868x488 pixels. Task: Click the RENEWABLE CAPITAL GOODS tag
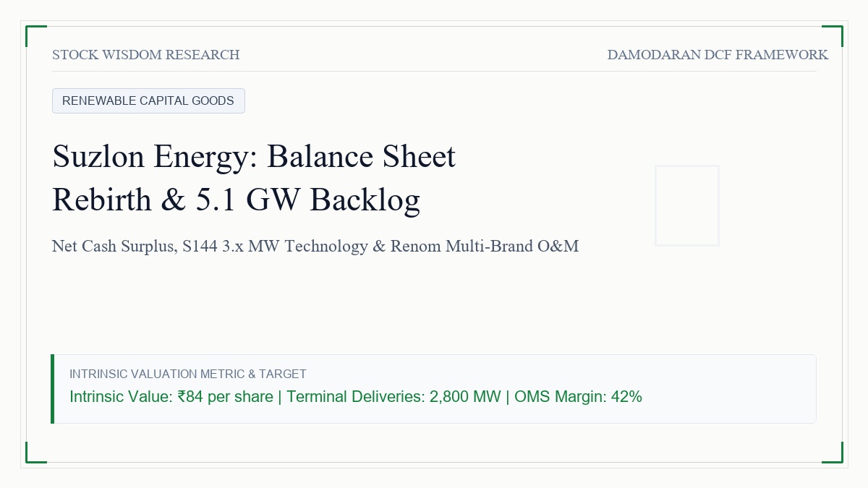tap(148, 100)
